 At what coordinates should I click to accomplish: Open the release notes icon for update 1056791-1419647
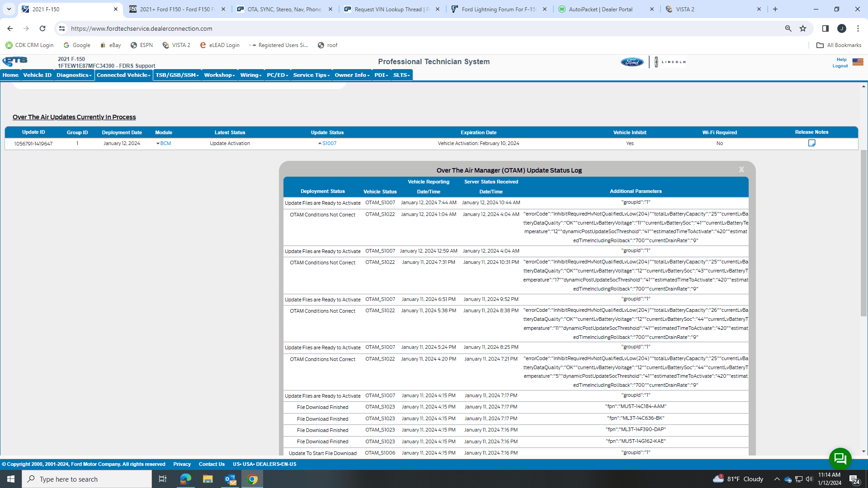(x=811, y=143)
